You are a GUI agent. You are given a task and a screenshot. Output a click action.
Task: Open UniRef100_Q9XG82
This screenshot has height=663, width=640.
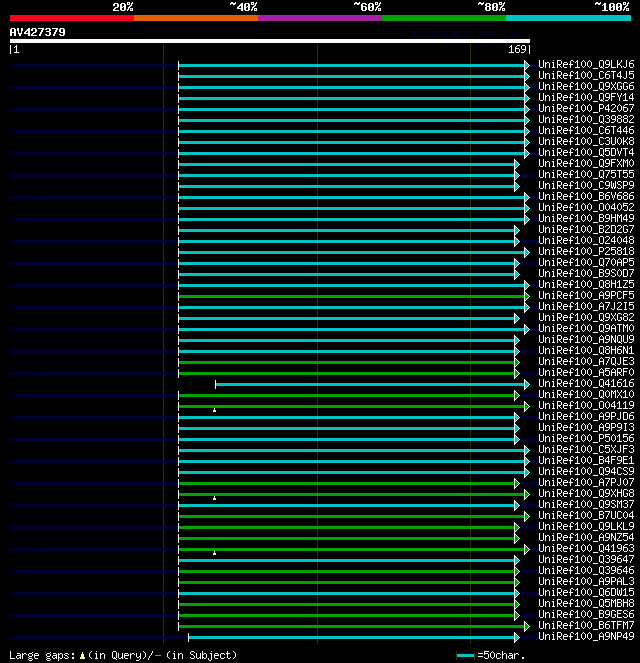point(586,317)
